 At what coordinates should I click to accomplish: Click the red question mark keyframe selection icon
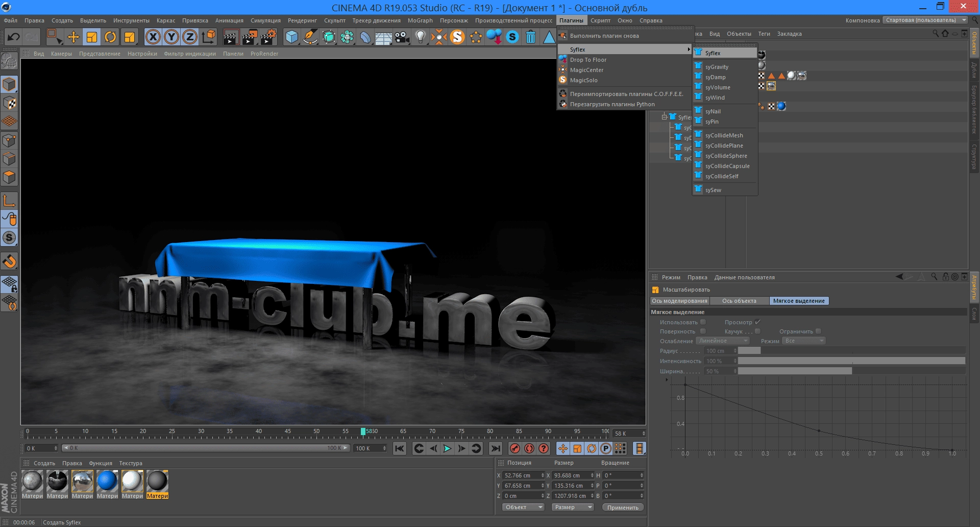click(x=544, y=448)
